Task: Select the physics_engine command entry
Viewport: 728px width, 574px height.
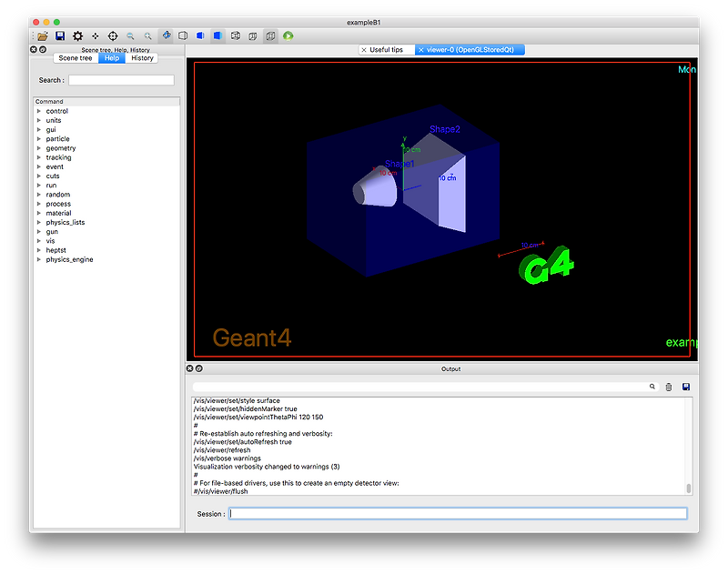Action: tap(70, 259)
